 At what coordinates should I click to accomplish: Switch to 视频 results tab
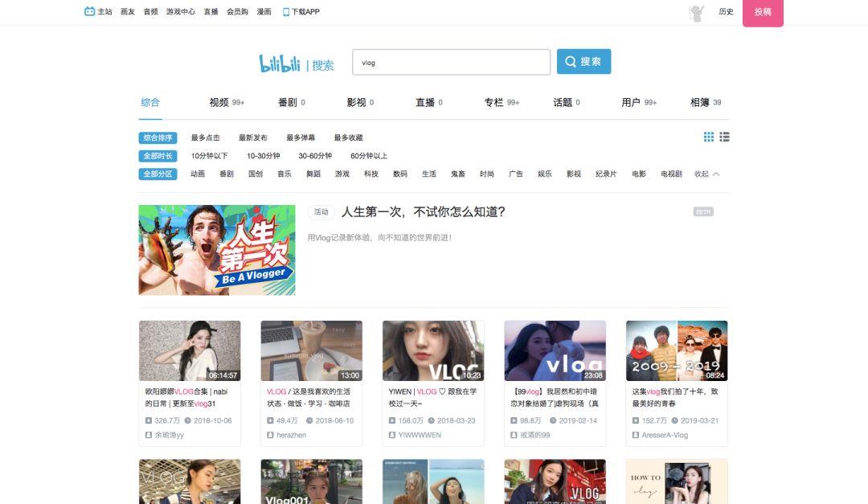tap(219, 102)
